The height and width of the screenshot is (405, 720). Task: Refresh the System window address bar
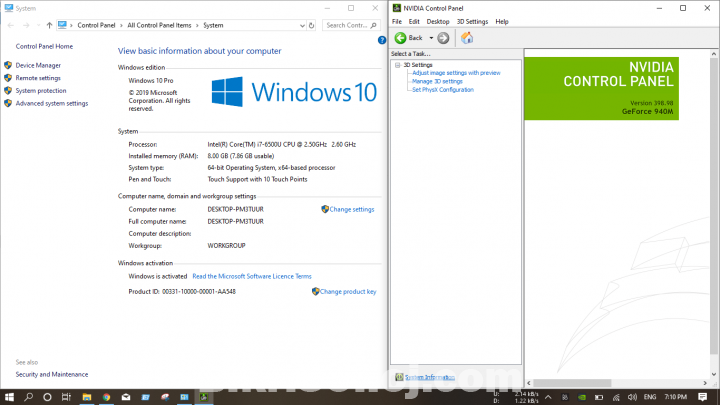[311, 25]
